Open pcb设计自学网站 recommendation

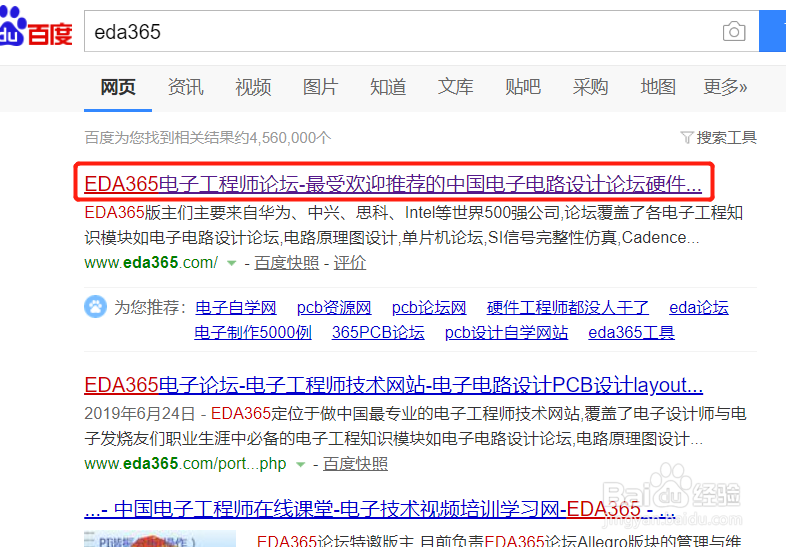[x=506, y=332]
